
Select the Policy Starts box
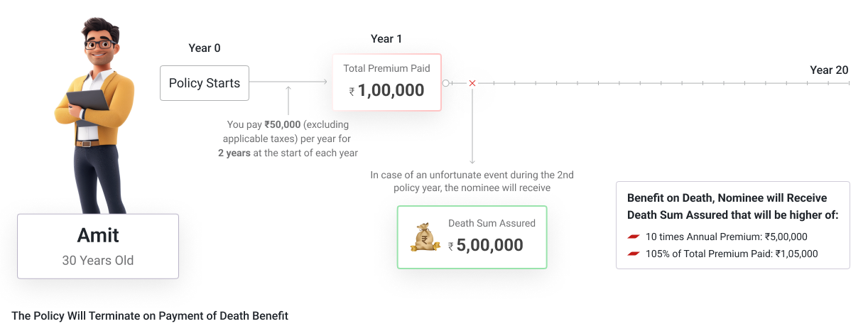[x=205, y=83]
